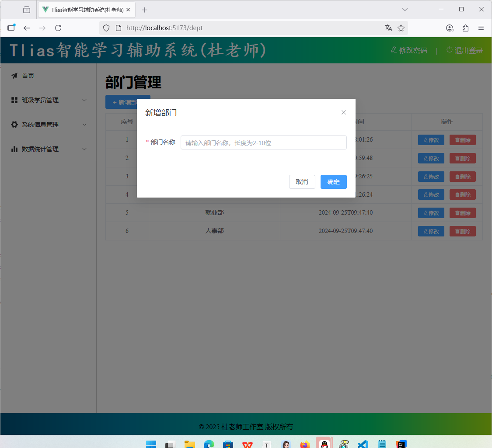The height and width of the screenshot is (448, 492).
Task: Click the 修改密码 link in header
Action: [x=409, y=50]
